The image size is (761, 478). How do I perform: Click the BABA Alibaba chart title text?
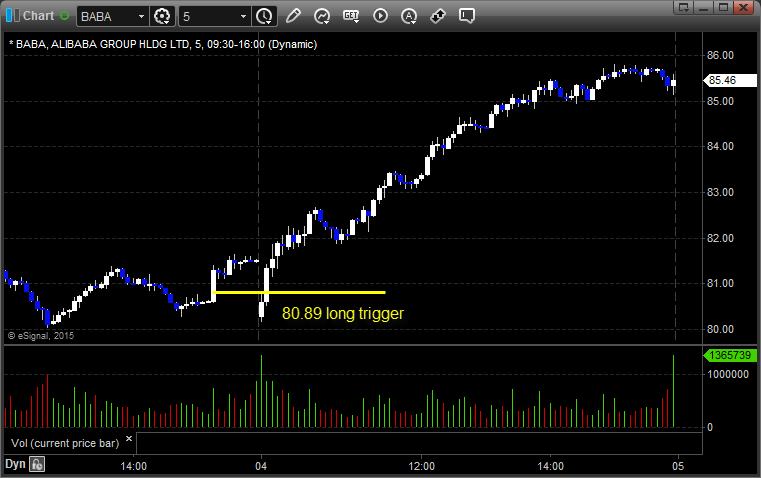pyautogui.click(x=163, y=45)
